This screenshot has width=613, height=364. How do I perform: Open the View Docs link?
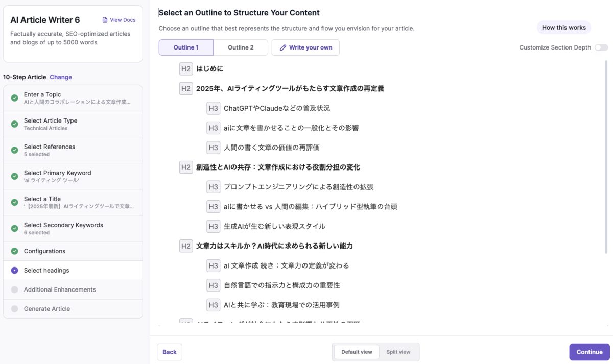(119, 20)
